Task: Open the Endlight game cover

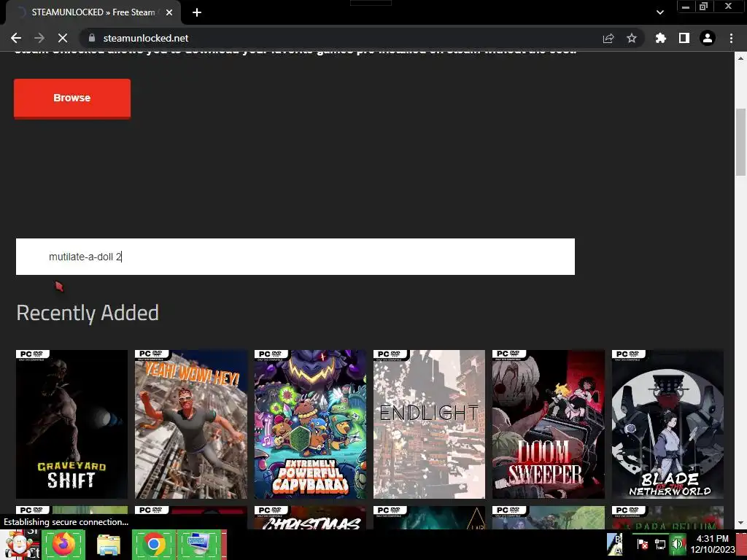Action: pos(429,424)
